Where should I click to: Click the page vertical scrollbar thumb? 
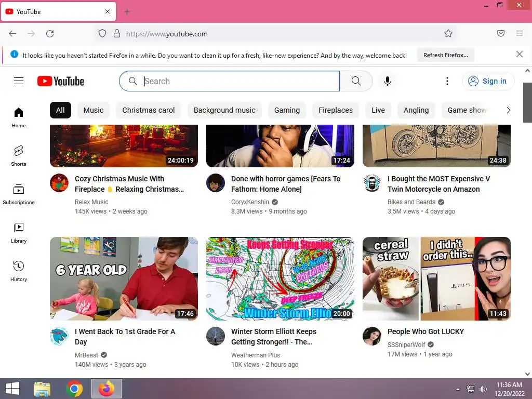[527, 102]
